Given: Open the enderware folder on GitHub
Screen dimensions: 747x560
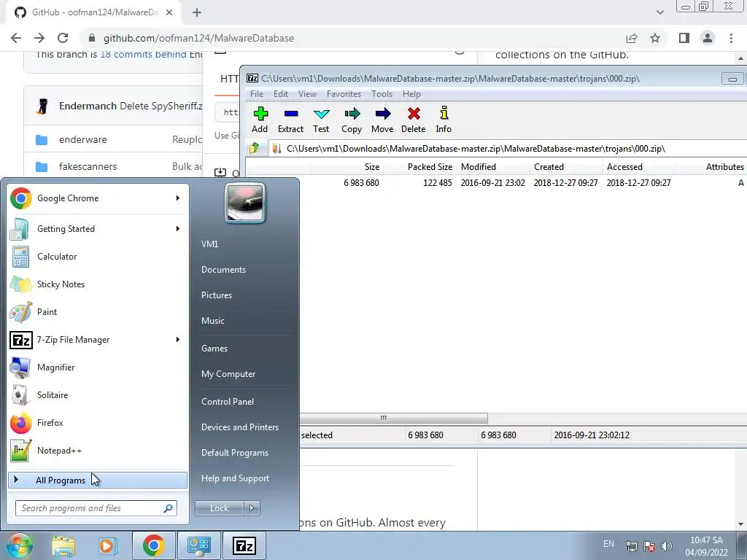Looking at the screenshot, I should 83,139.
